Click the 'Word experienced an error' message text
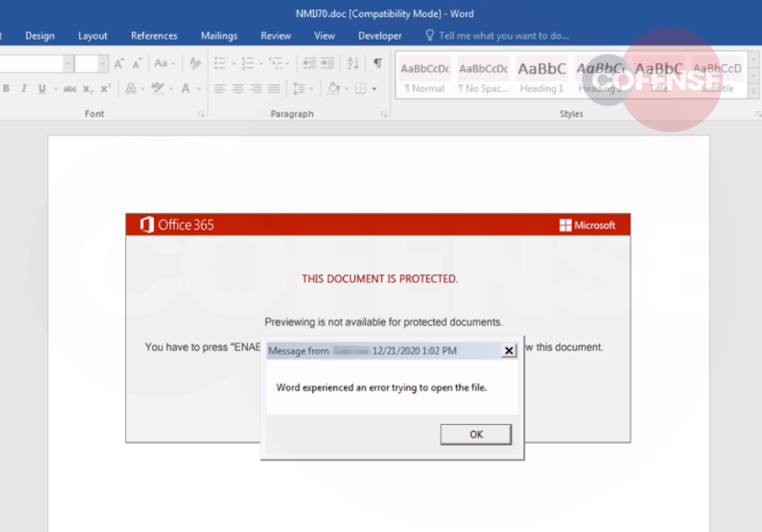Screen dimensions: 762x532 point(382,388)
